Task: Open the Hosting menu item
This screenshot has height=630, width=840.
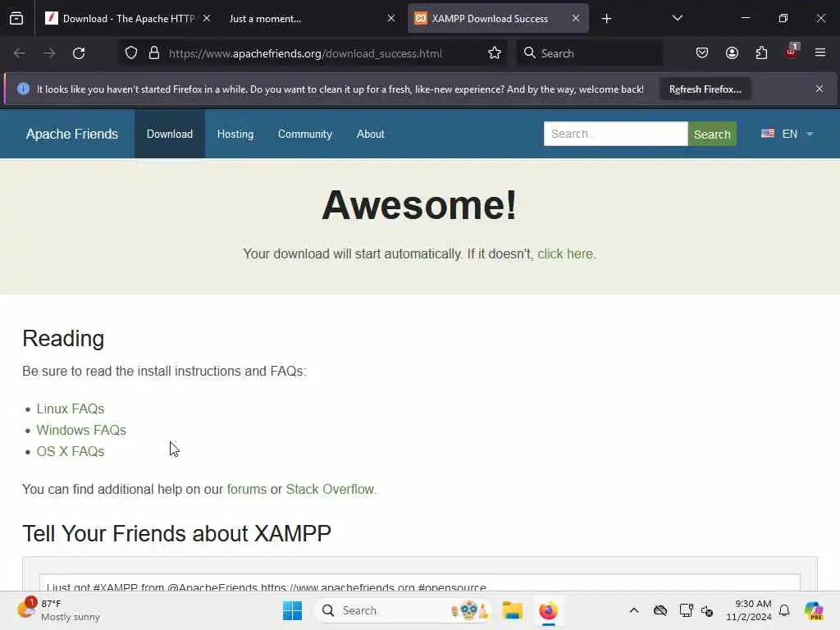Action: pyautogui.click(x=235, y=134)
